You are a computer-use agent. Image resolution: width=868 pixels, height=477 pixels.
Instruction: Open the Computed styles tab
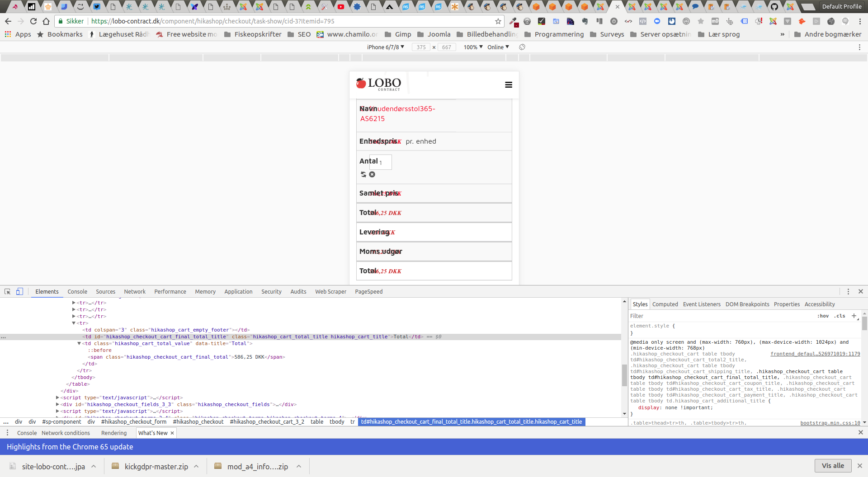pos(665,304)
